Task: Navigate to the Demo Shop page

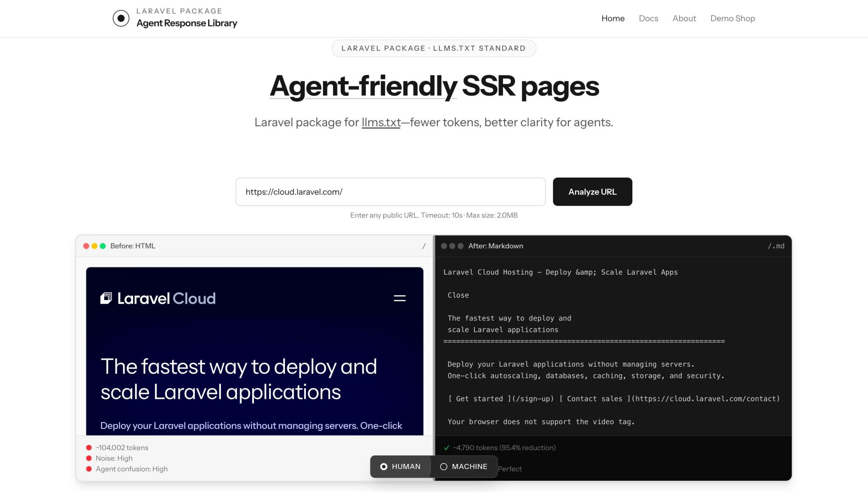Action: (x=732, y=18)
